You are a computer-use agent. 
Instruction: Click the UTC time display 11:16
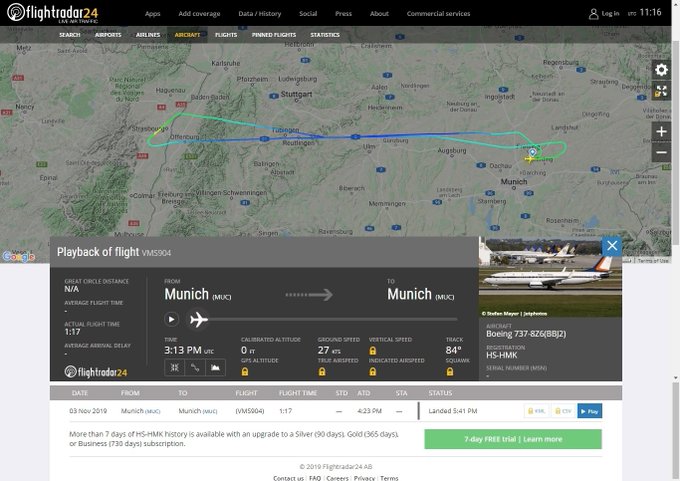click(650, 12)
